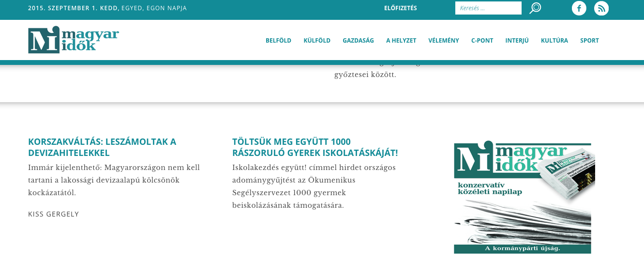The width and height of the screenshot is (644, 278).
Task: Type in the Keresés search field
Action: tap(488, 8)
